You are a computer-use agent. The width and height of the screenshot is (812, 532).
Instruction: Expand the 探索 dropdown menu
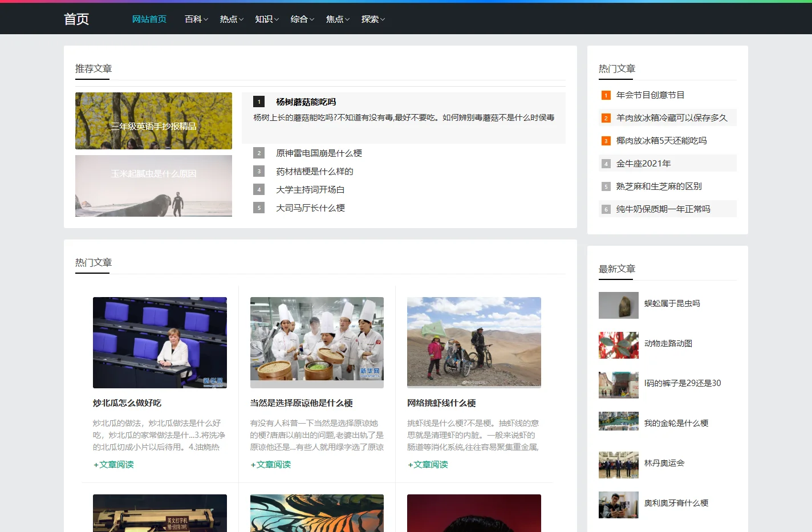coord(373,19)
